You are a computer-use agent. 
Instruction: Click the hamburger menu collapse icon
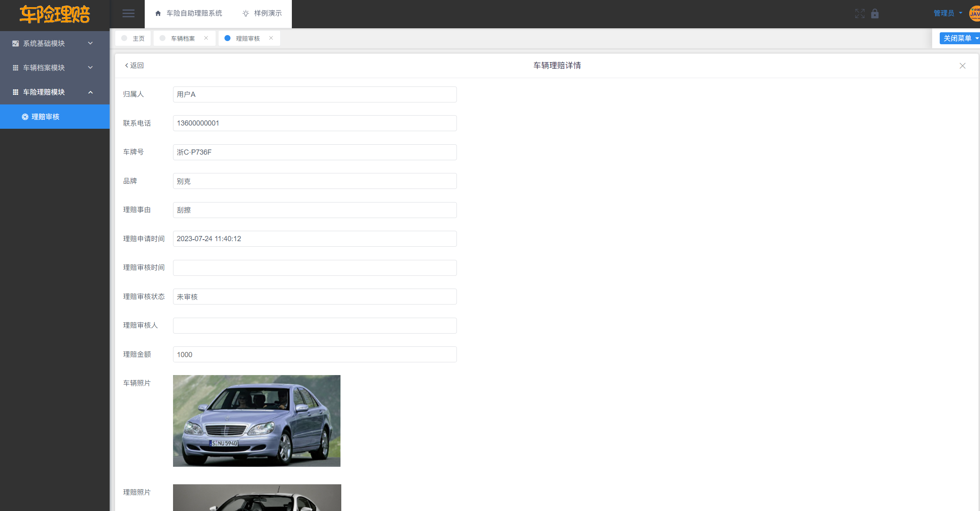(128, 14)
